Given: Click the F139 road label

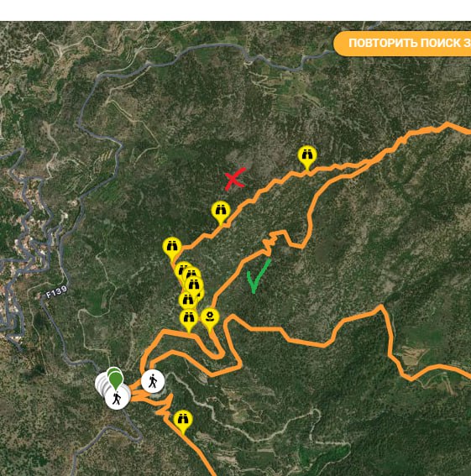Looking at the screenshot, I should 56,291.
